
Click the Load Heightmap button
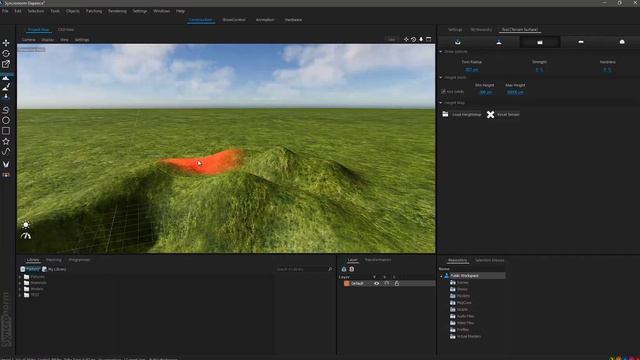tap(462, 114)
